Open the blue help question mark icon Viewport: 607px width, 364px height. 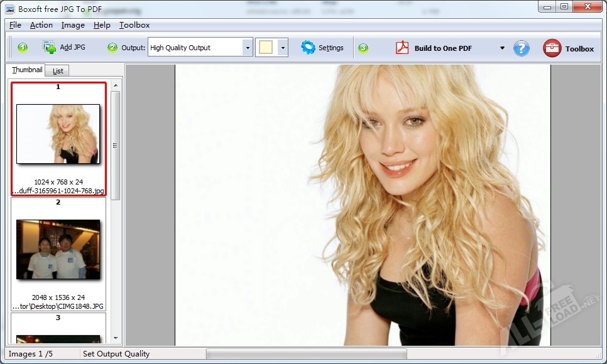point(522,48)
